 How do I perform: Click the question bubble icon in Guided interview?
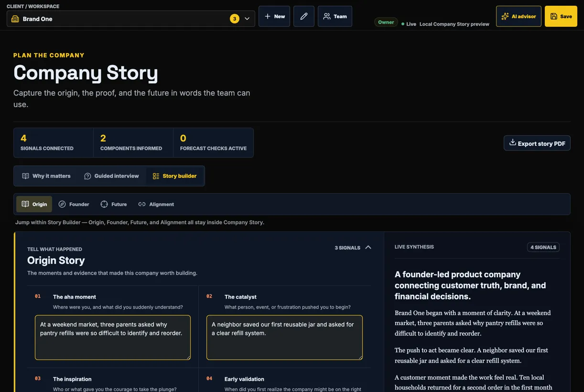(x=87, y=176)
